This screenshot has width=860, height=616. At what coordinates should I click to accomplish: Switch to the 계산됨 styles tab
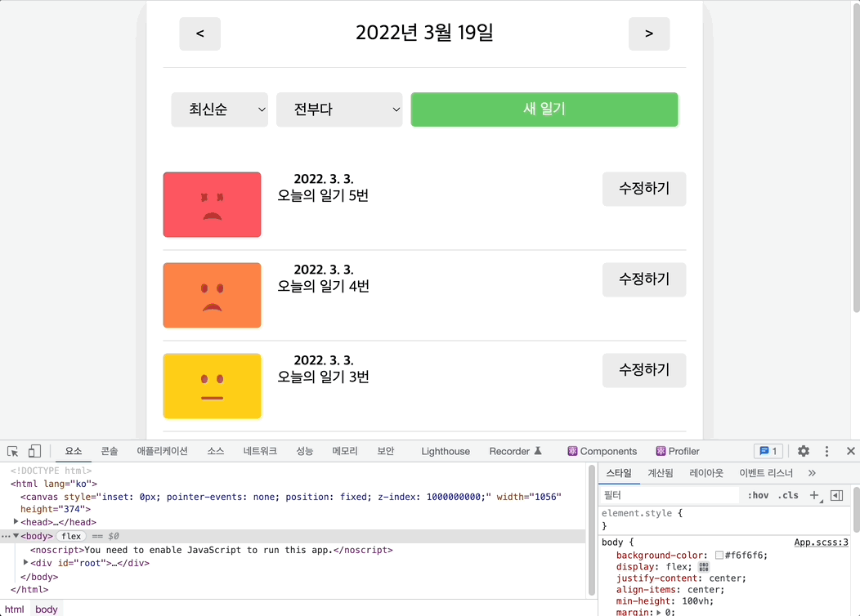point(661,473)
